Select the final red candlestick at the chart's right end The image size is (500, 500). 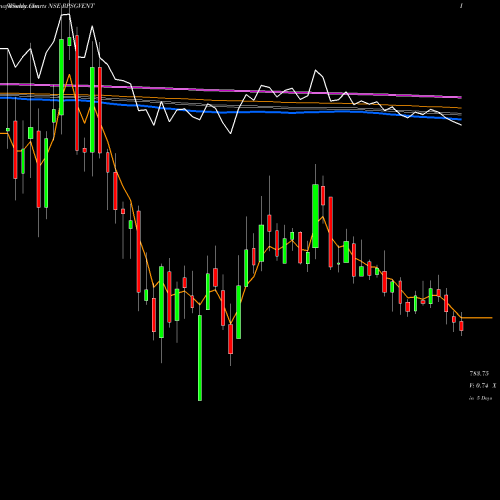461,325
